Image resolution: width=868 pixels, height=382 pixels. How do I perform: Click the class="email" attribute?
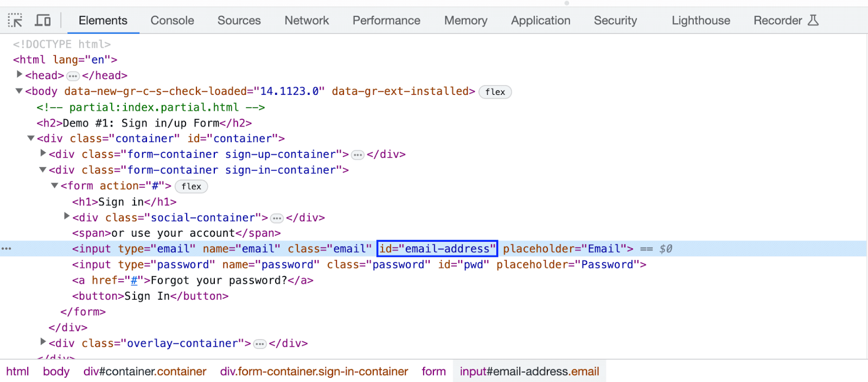click(330, 249)
